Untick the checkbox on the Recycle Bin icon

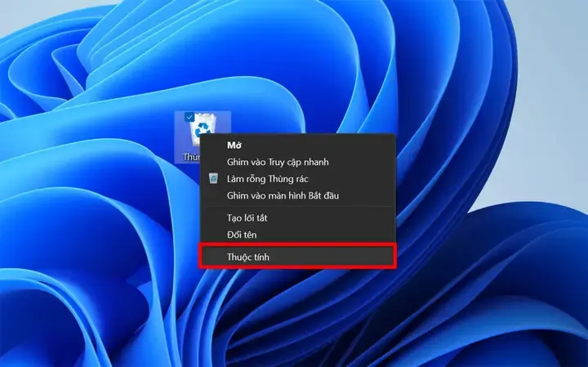click(189, 117)
